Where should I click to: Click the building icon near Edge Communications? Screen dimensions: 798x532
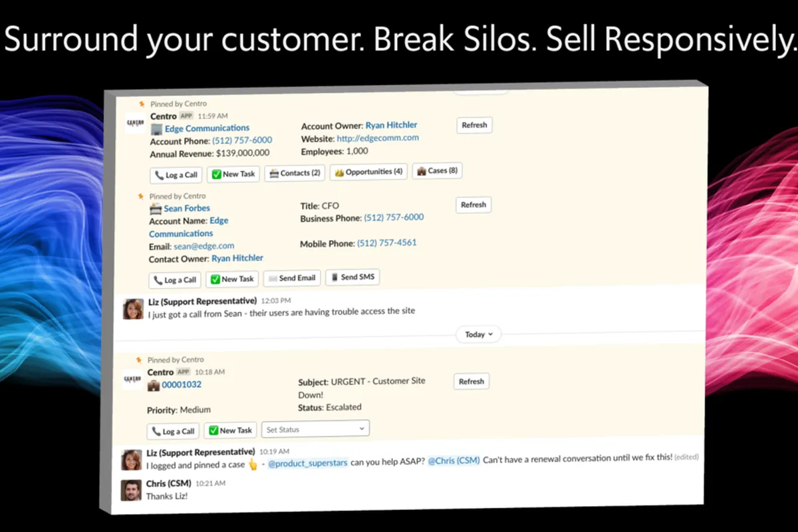coord(157,129)
